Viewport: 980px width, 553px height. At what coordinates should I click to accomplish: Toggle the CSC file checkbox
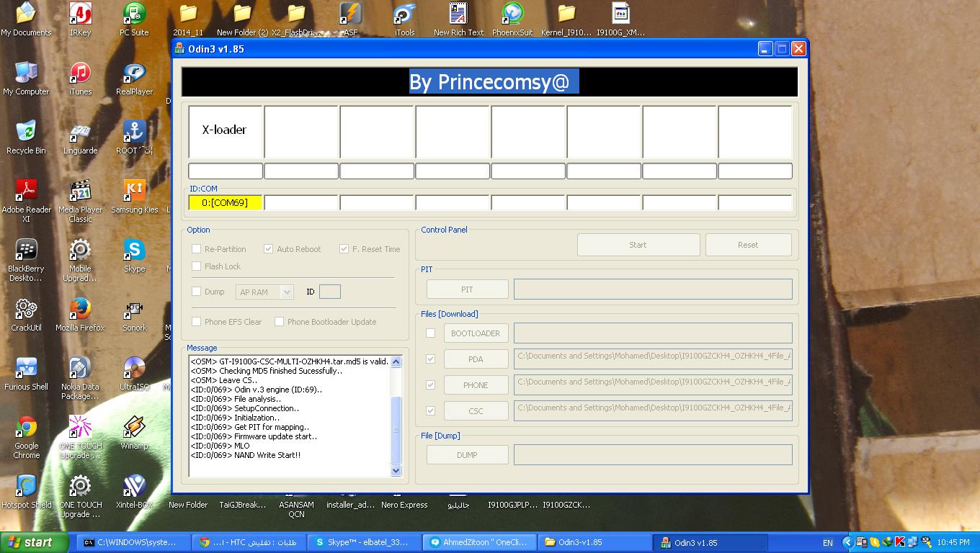[x=430, y=411]
